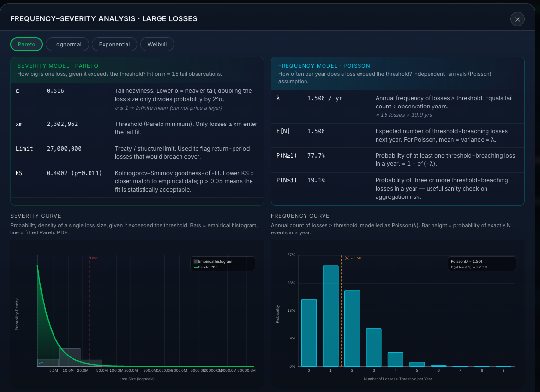This screenshot has width=540, height=392.
Task: Click the Poisson bar for 2 losses
Action: point(352,329)
